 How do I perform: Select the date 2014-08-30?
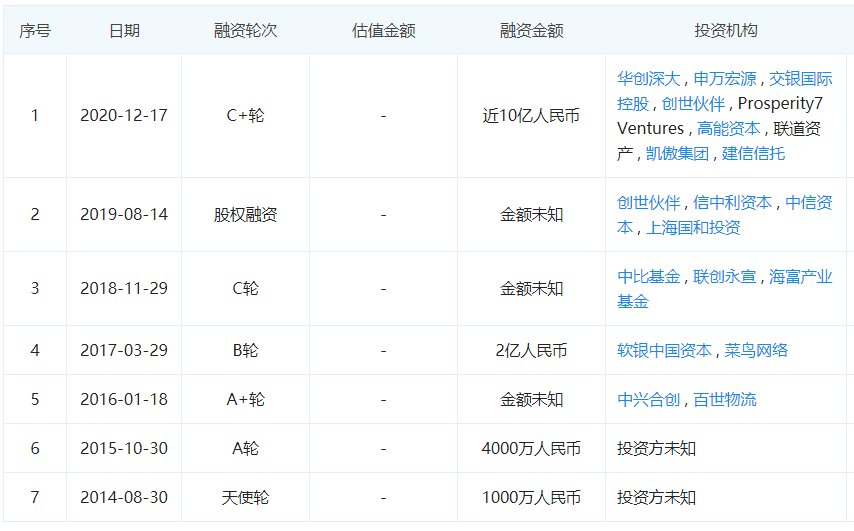point(124,498)
